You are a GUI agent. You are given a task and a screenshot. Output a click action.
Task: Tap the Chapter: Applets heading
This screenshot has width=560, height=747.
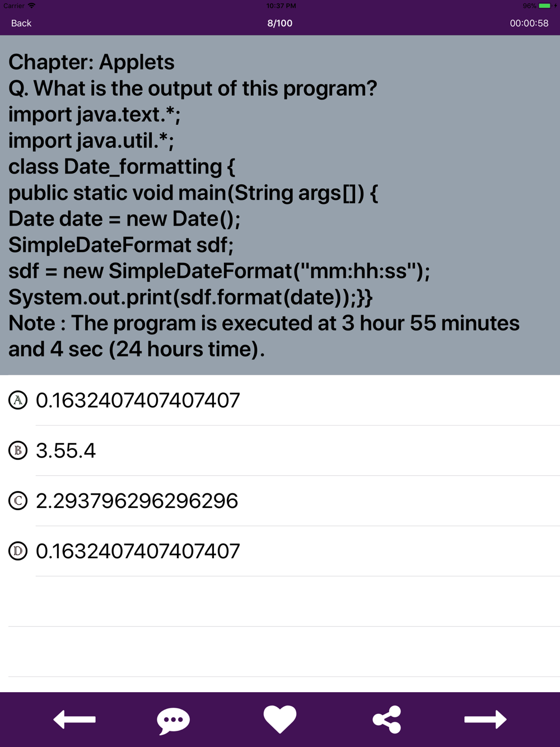91,62
